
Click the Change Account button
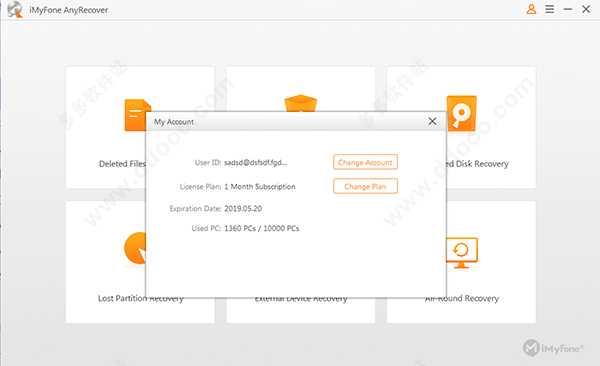pos(365,162)
